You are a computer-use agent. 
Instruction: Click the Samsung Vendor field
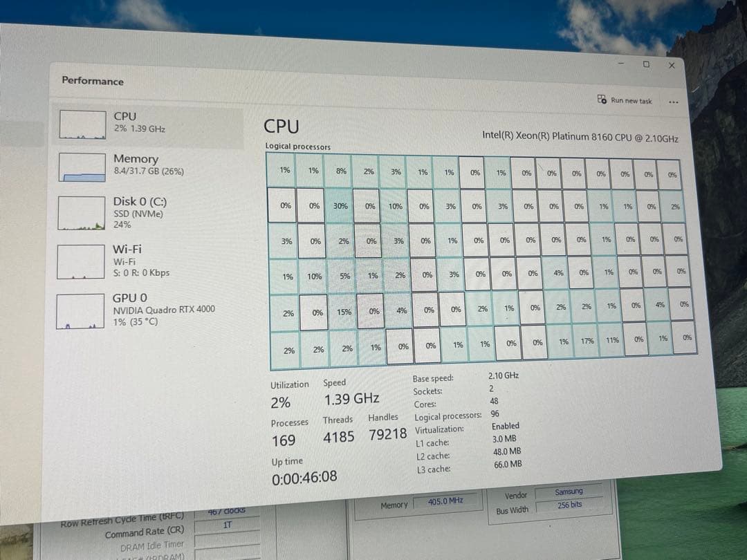tap(569, 492)
